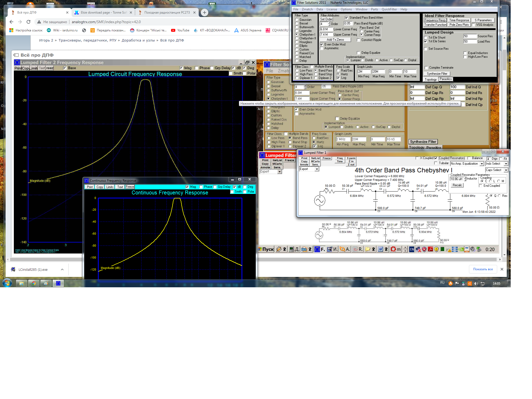Open the QuickFilter menu
This screenshot has height=399, width=532.
point(389,9)
